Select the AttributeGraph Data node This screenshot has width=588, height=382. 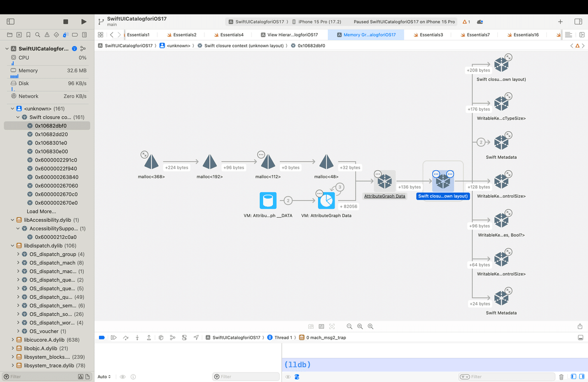click(385, 181)
